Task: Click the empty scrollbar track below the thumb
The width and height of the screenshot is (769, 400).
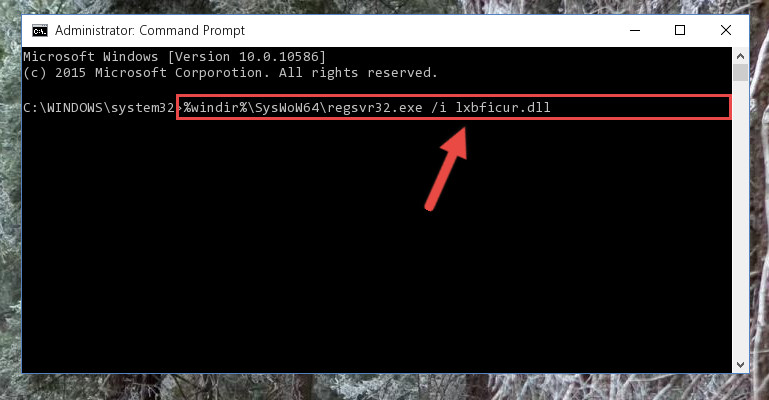Action: click(x=740, y=219)
